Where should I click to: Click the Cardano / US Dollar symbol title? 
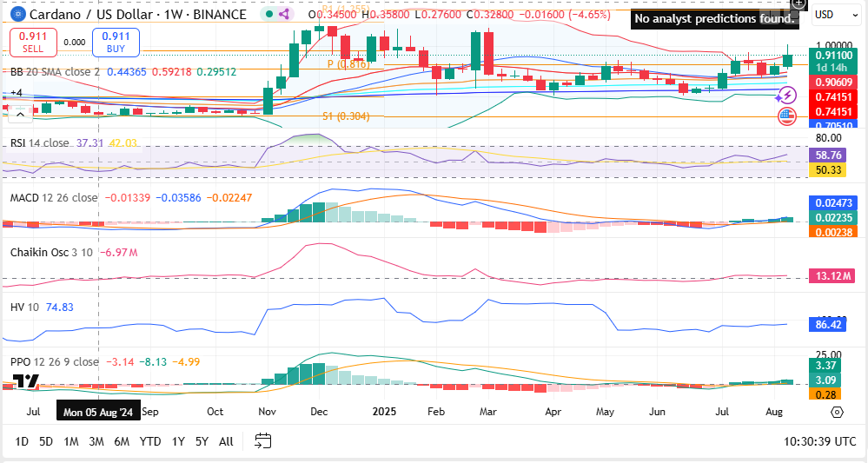[138, 15]
